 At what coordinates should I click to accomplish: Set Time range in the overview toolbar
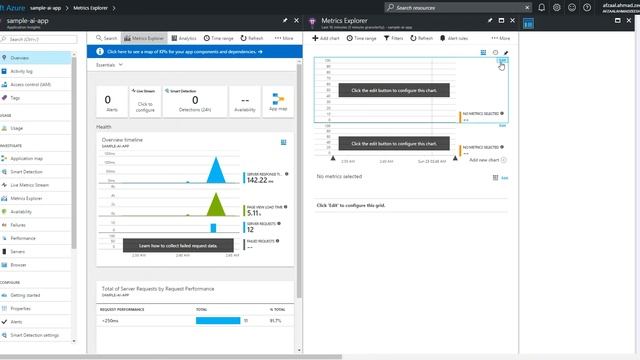[x=219, y=38]
